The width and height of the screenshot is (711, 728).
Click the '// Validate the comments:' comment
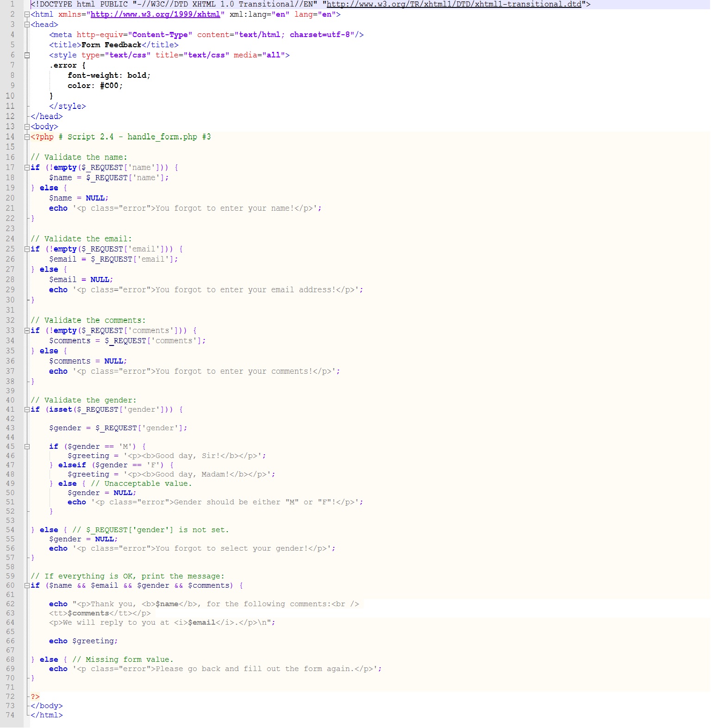coord(88,320)
